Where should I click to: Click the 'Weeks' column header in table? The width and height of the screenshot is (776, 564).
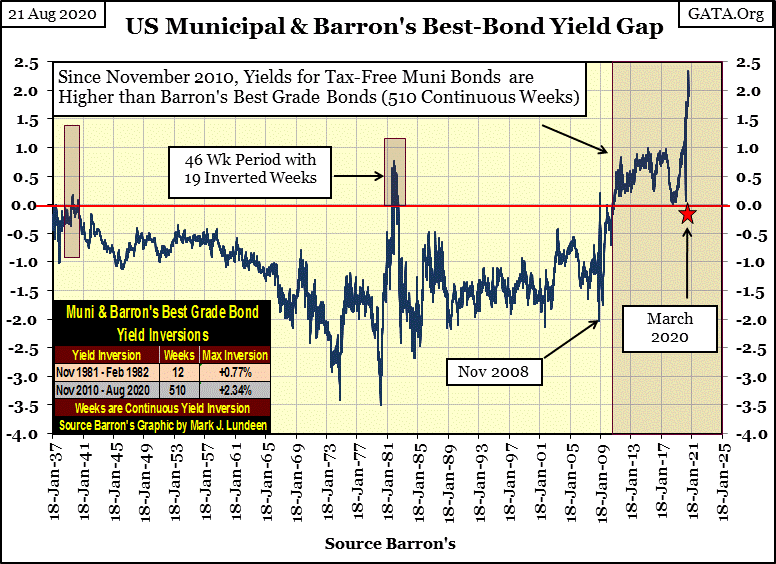[x=179, y=355]
